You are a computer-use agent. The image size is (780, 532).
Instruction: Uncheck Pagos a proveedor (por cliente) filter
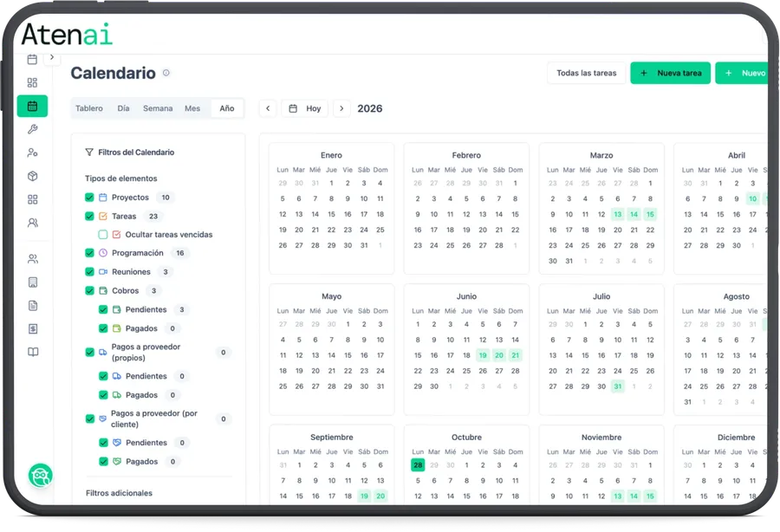pos(89,418)
